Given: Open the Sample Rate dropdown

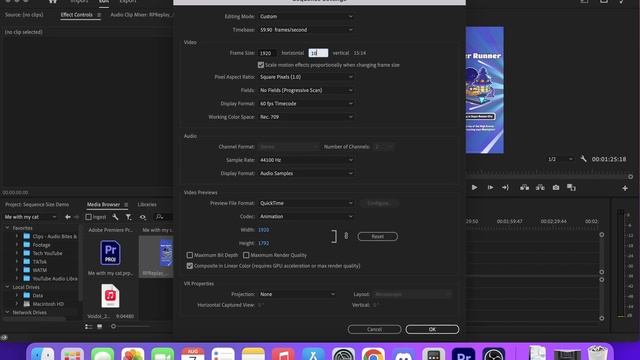Looking at the screenshot, I should pos(306,160).
